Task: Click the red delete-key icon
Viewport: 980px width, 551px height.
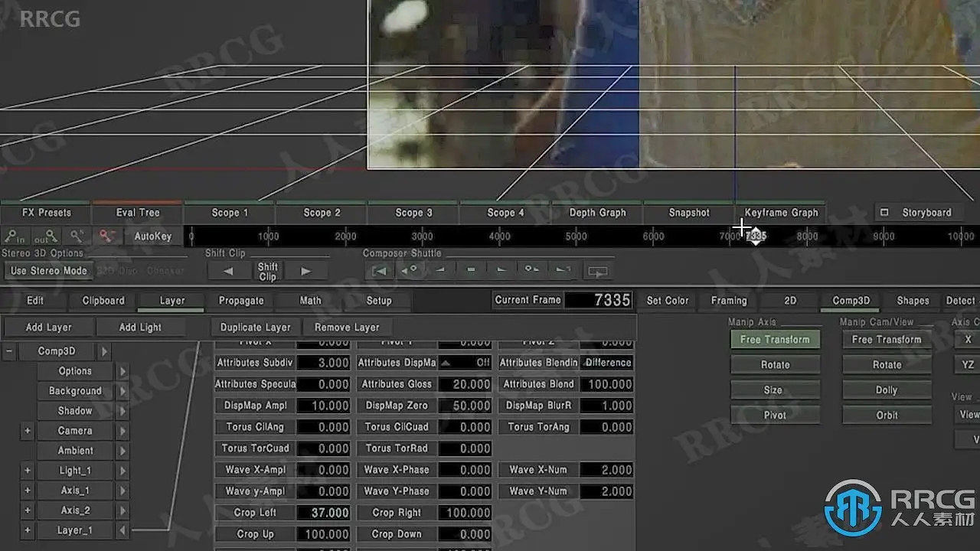Action: [107, 236]
